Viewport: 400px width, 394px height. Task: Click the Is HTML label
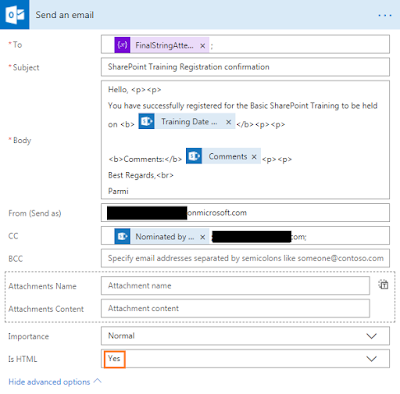click(x=23, y=359)
